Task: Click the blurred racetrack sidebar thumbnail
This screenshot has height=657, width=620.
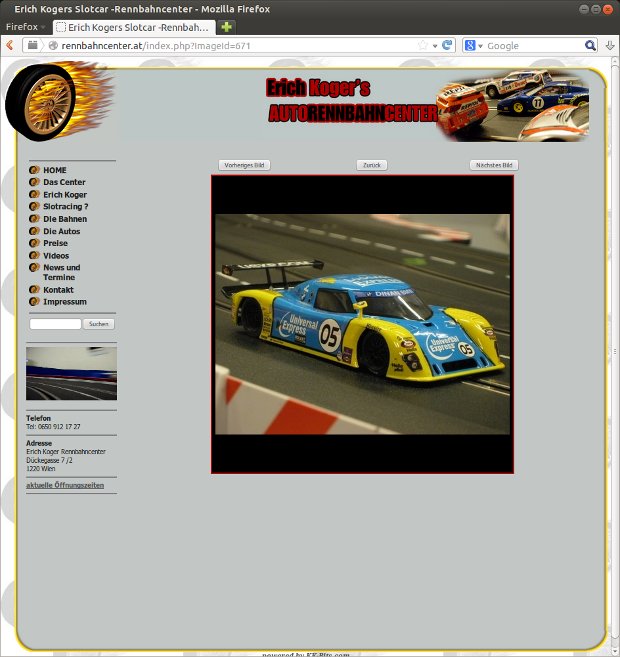Action: point(72,373)
